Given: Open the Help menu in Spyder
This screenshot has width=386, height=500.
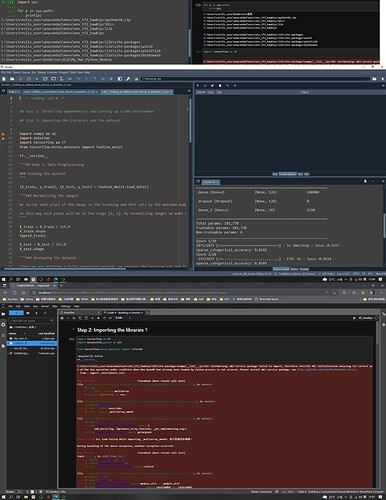Looking at the screenshot, I should pyautogui.click(x=87, y=72).
